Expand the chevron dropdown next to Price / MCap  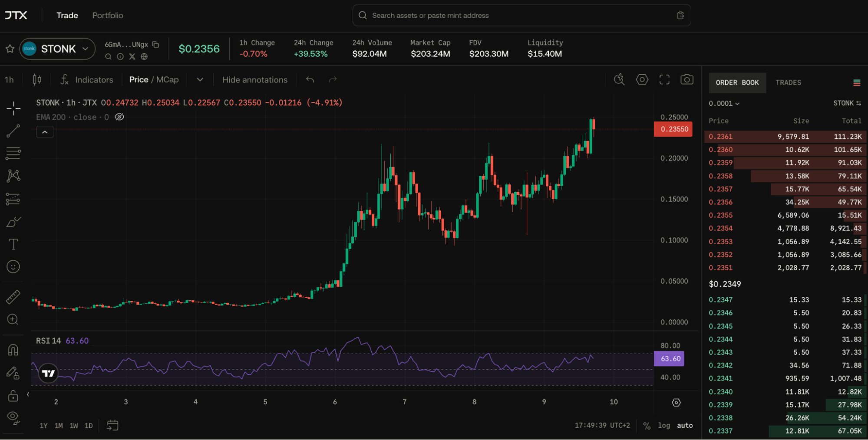[200, 79]
